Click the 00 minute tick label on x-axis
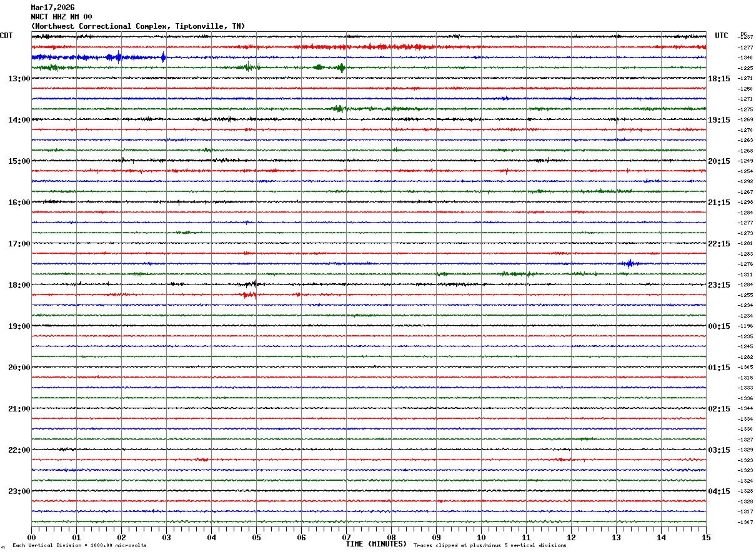The height and width of the screenshot is (554, 756). point(31,538)
